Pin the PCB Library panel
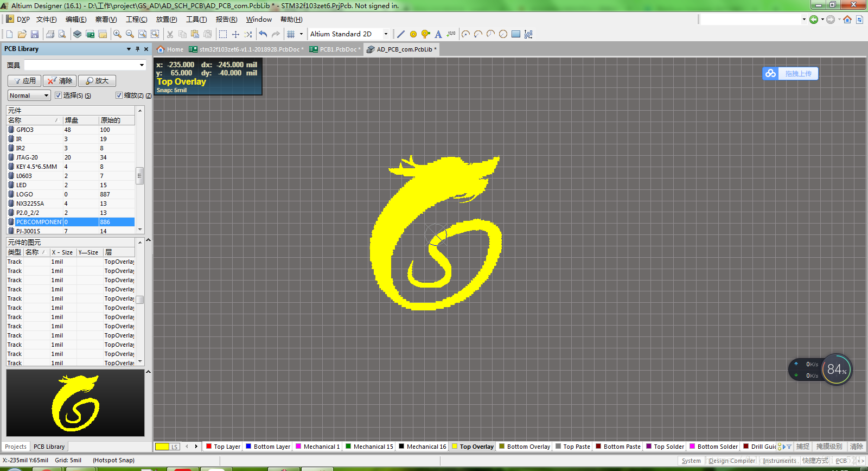 coord(137,49)
